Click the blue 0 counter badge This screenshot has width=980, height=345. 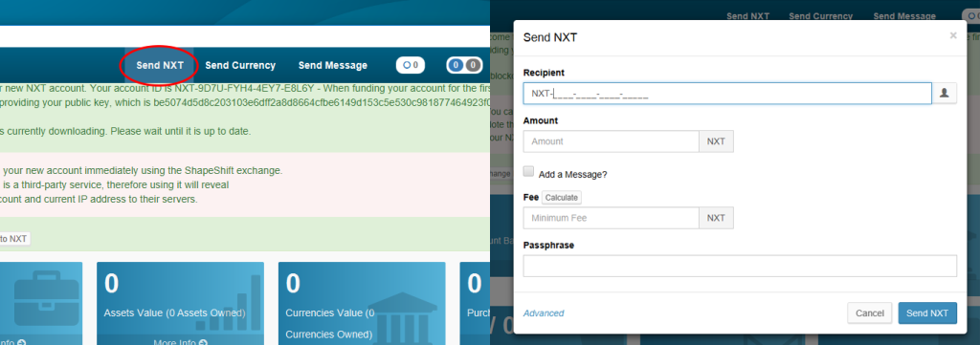point(457,65)
